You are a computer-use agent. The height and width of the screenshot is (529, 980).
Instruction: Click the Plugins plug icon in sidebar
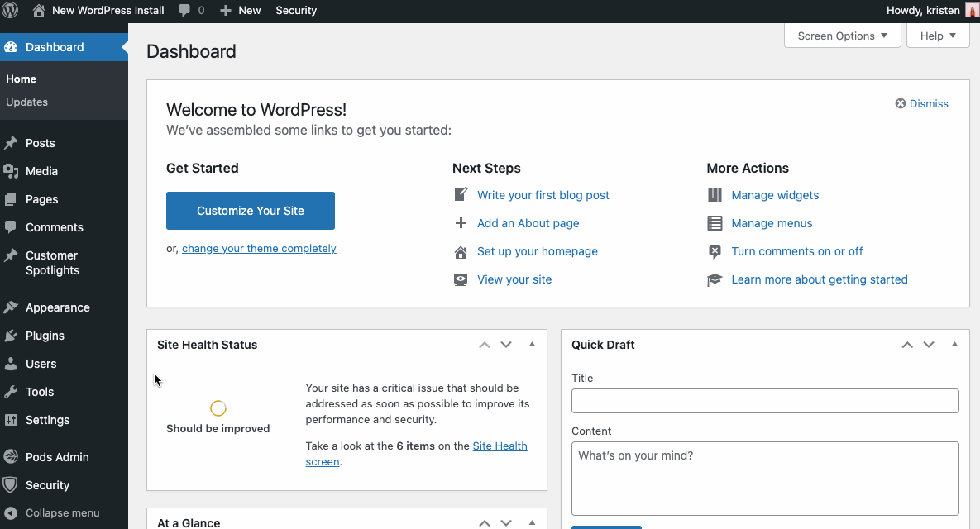(11, 336)
